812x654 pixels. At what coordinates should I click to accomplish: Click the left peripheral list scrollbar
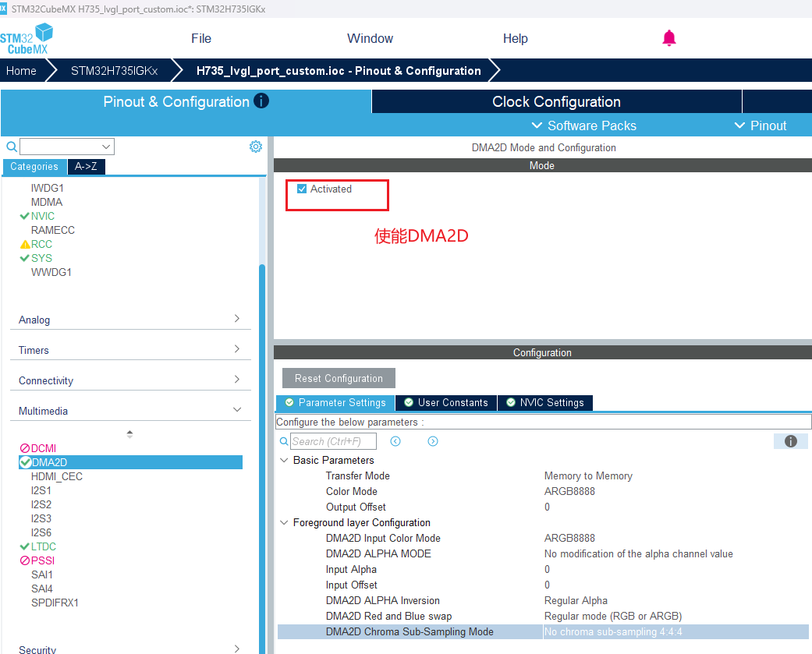(262, 458)
